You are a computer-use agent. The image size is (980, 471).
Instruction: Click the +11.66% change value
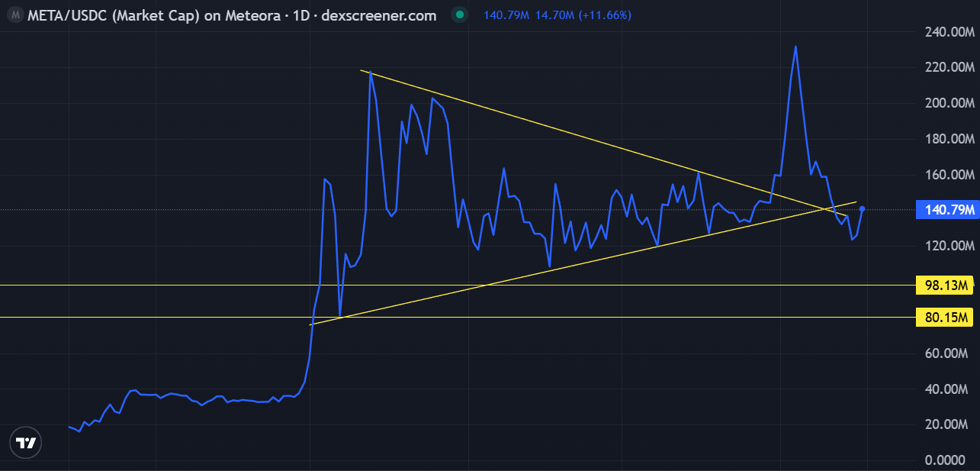tap(604, 16)
